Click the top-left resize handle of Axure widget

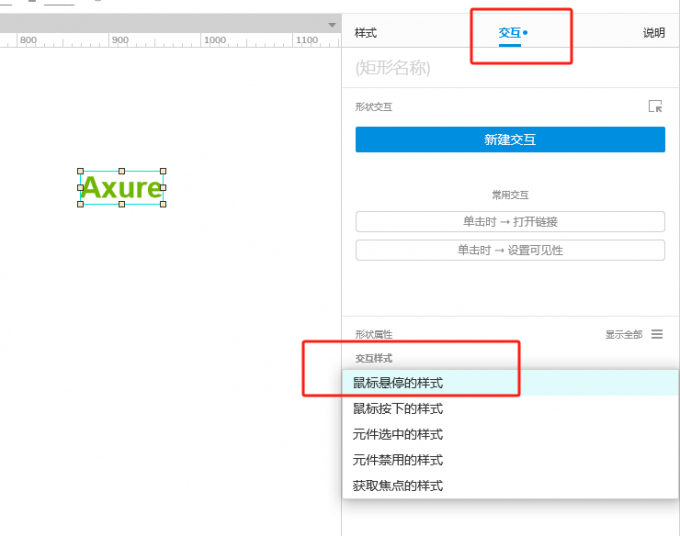point(80,171)
